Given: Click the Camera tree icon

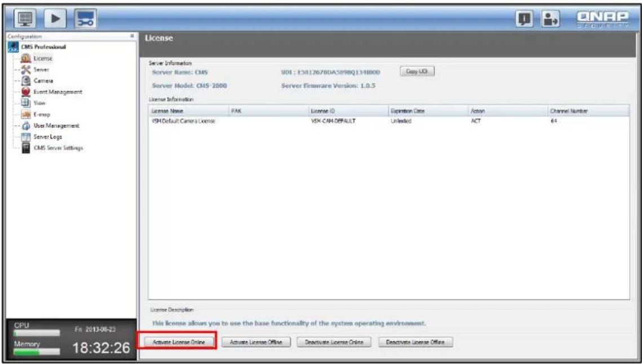Looking at the screenshot, I should tap(26, 81).
